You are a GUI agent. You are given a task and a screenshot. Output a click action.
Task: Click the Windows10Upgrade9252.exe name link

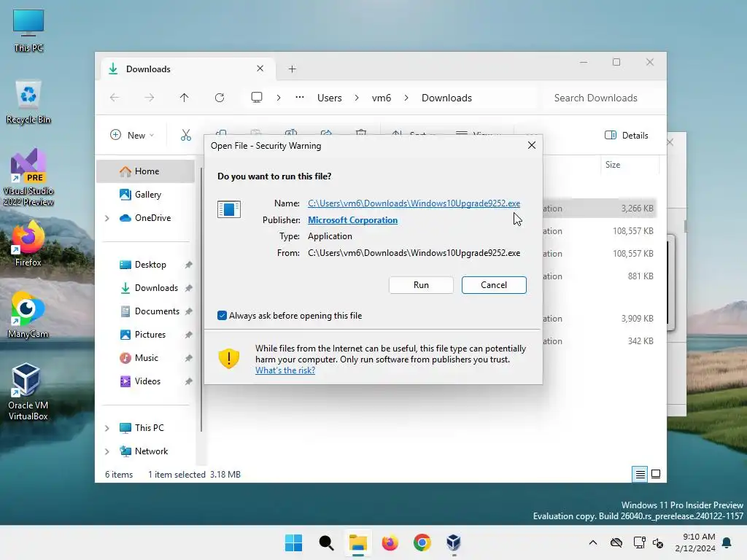pyautogui.click(x=414, y=203)
